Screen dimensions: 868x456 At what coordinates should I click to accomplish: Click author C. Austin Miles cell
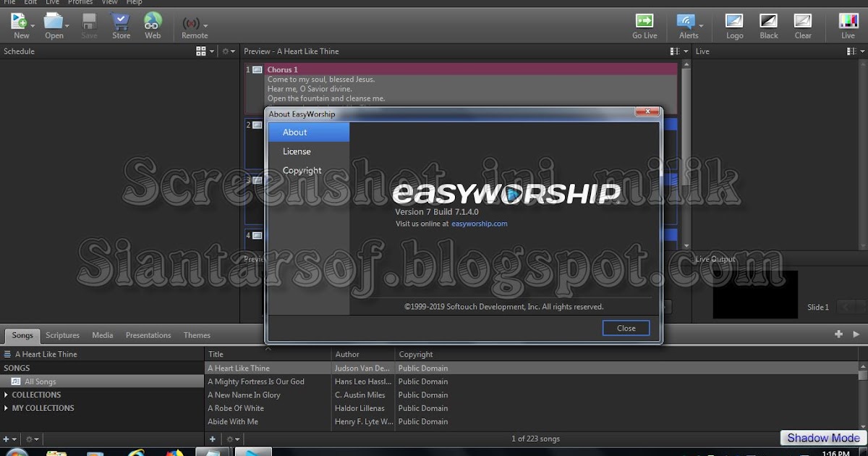pyautogui.click(x=363, y=395)
